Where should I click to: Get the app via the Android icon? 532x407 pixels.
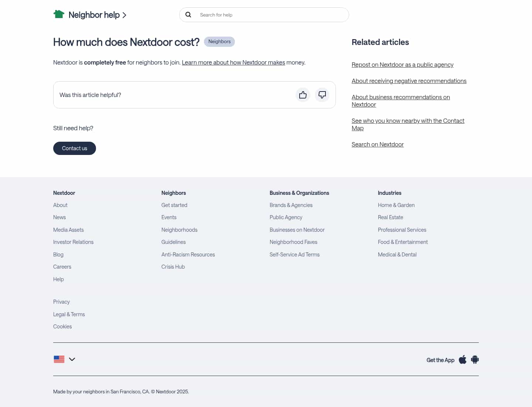pos(474,359)
